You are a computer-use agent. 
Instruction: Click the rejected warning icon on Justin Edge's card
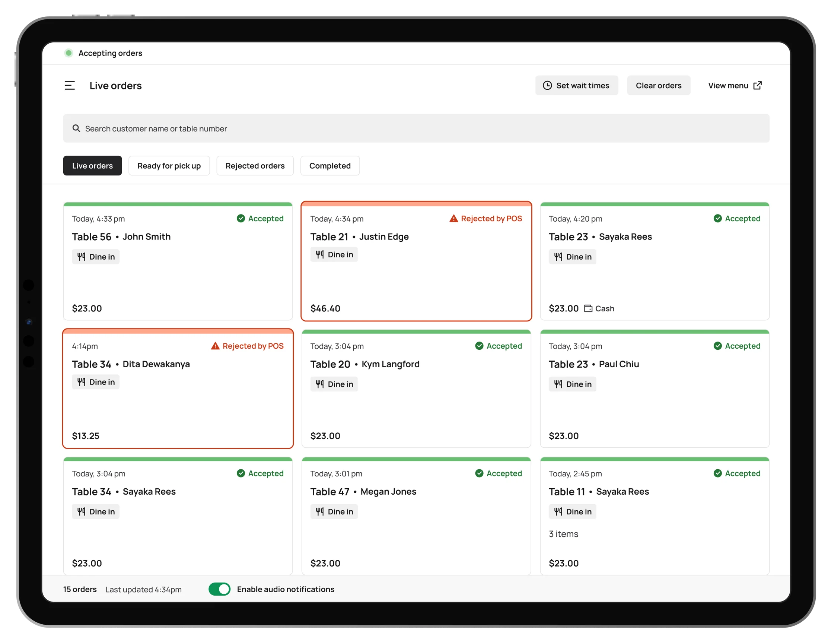(x=453, y=219)
